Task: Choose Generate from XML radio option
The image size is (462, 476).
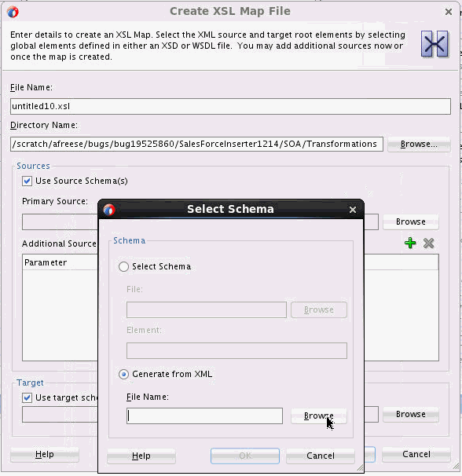Action: pos(123,375)
